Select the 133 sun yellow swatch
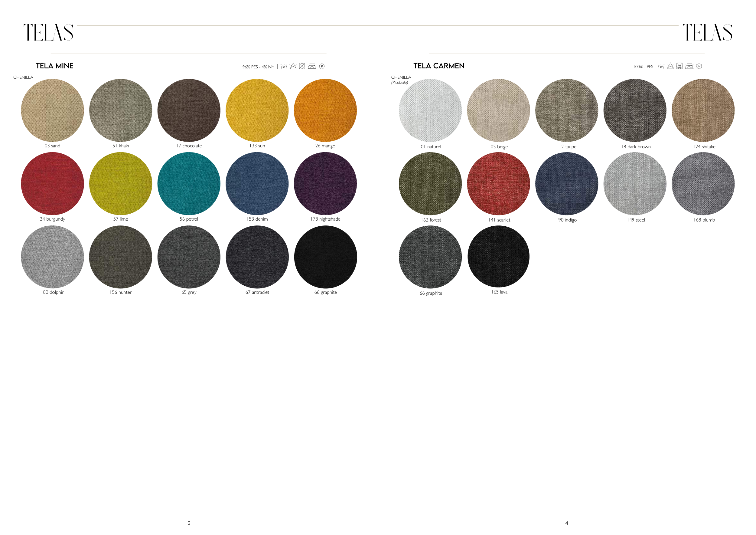Image resolution: width=756 pixels, height=535 pixels. click(x=257, y=110)
